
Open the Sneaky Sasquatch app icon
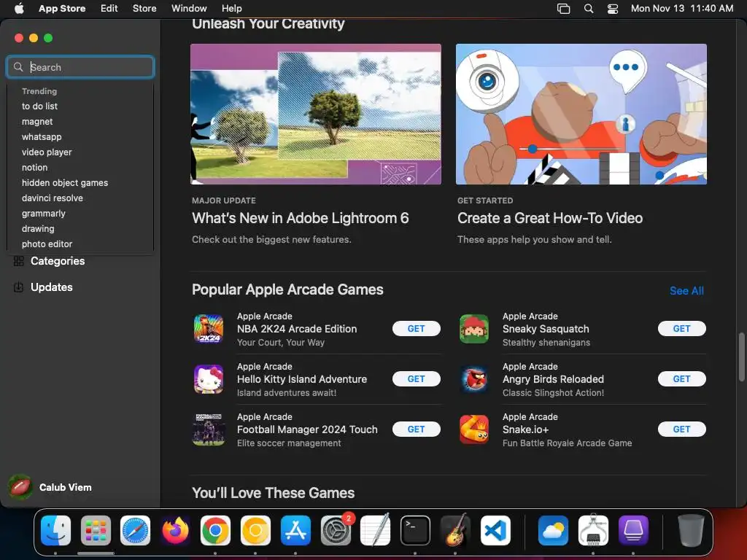[x=473, y=329]
